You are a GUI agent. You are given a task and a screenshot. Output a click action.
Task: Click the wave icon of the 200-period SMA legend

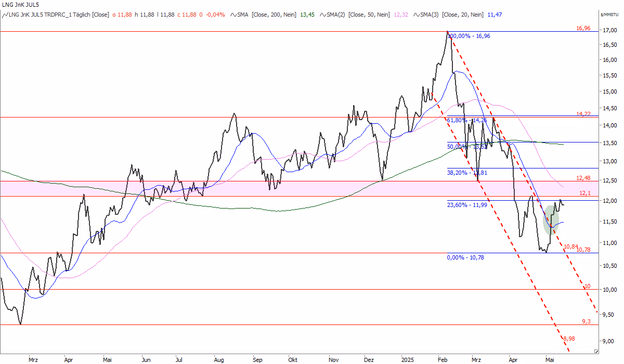point(233,15)
